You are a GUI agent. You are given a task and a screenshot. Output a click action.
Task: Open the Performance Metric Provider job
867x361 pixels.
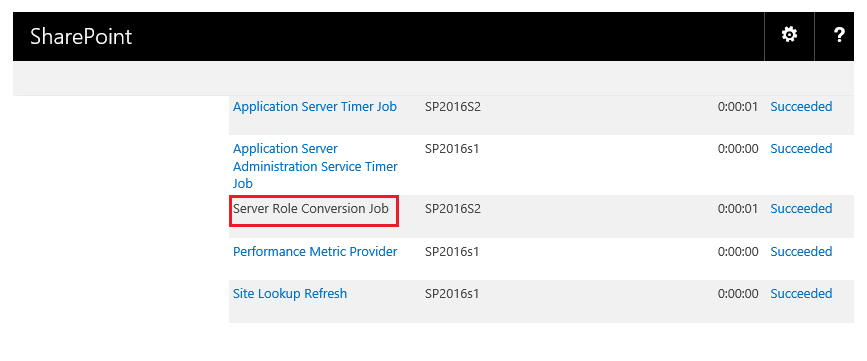[315, 252]
